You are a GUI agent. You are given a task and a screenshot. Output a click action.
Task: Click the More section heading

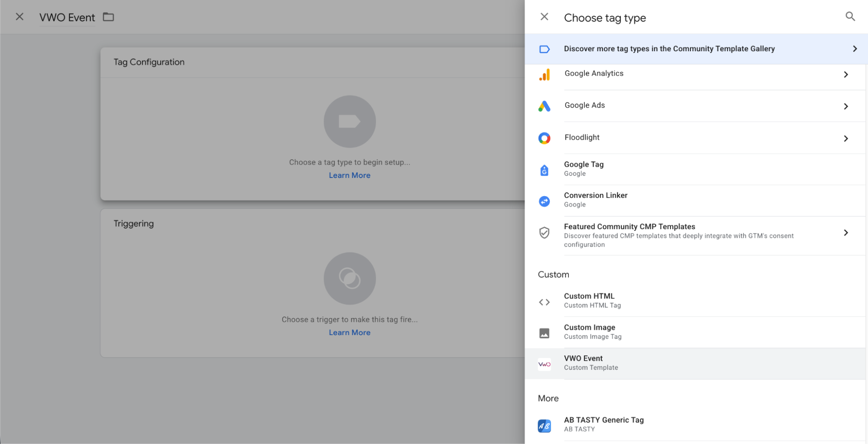pyautogui.click(x=548, y=398)
